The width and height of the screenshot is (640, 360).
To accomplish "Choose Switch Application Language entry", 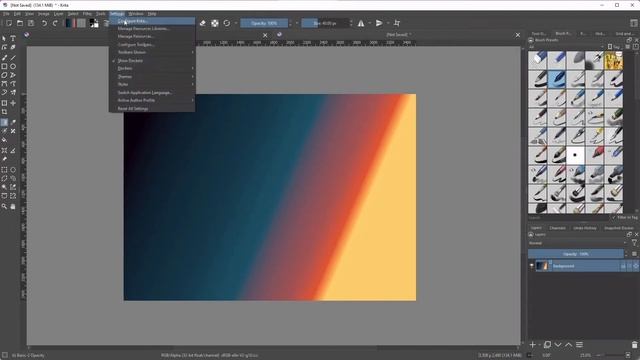I will click(x=152, y=92).
